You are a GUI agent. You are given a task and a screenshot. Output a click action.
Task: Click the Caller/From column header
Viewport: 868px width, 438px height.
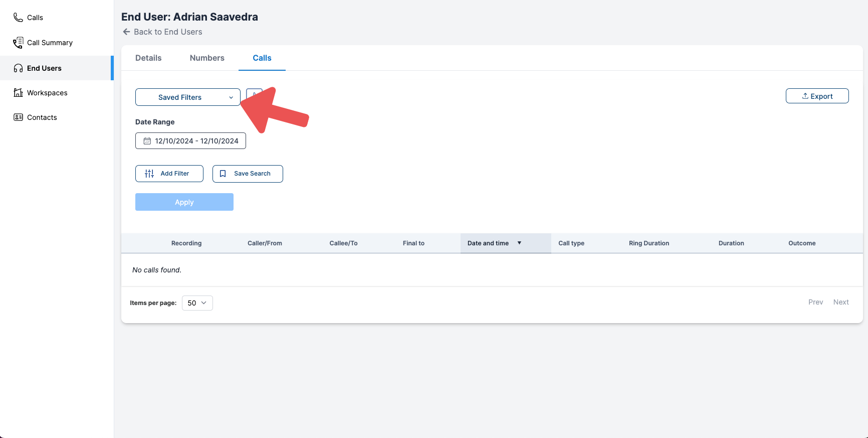coord(265,243)
